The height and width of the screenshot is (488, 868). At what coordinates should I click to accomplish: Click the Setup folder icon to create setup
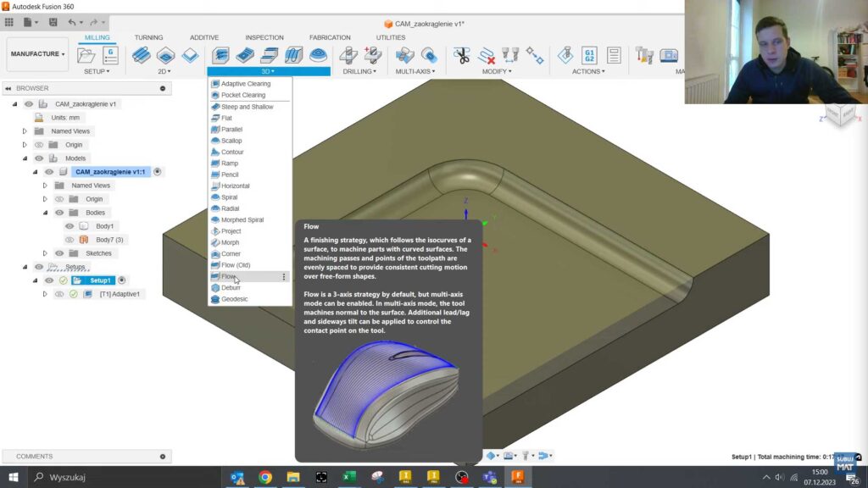[x=85, y=54]
